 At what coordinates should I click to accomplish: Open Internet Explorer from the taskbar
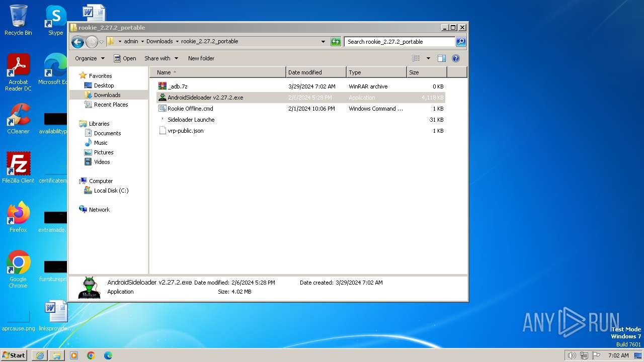(x=40, y=355)
